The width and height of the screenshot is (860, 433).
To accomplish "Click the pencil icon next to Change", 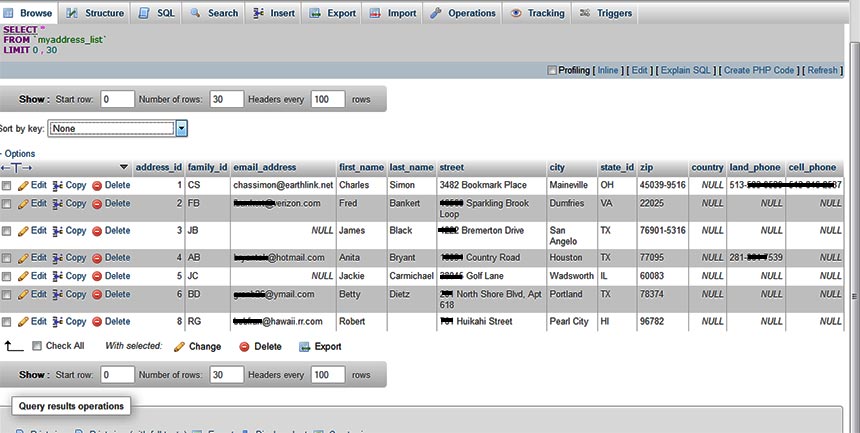I will (x=179, y=347).
